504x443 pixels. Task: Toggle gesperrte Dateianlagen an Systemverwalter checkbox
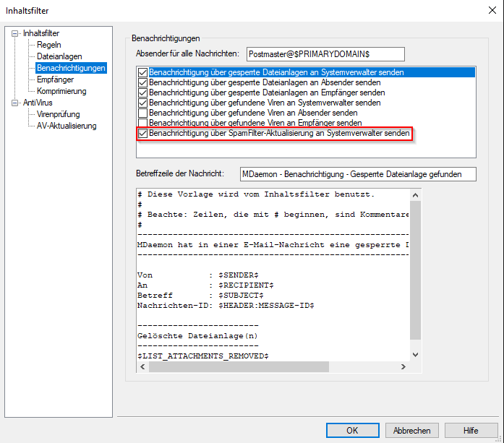(x=142, y=73)
